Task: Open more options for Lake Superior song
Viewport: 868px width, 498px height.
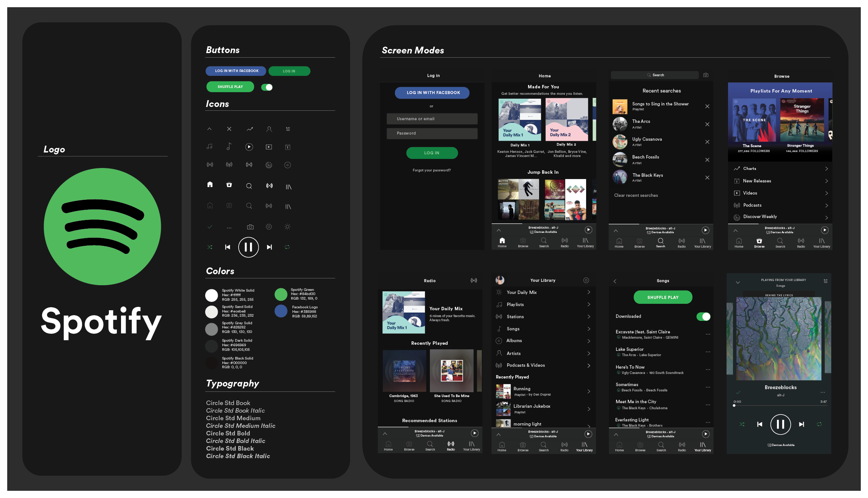Action: (x=708, y=352)
